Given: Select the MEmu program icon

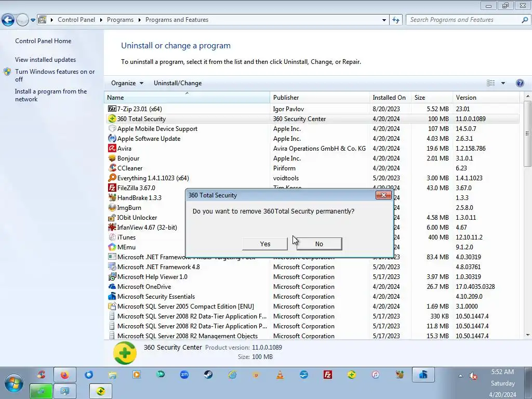Looking at the screenshot, I should [x=112, y=247].
